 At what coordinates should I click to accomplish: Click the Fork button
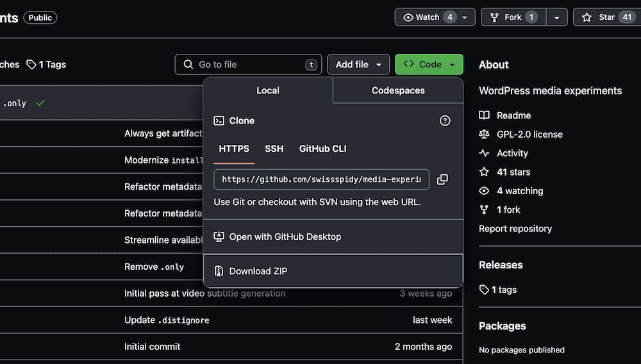(513, 17)
